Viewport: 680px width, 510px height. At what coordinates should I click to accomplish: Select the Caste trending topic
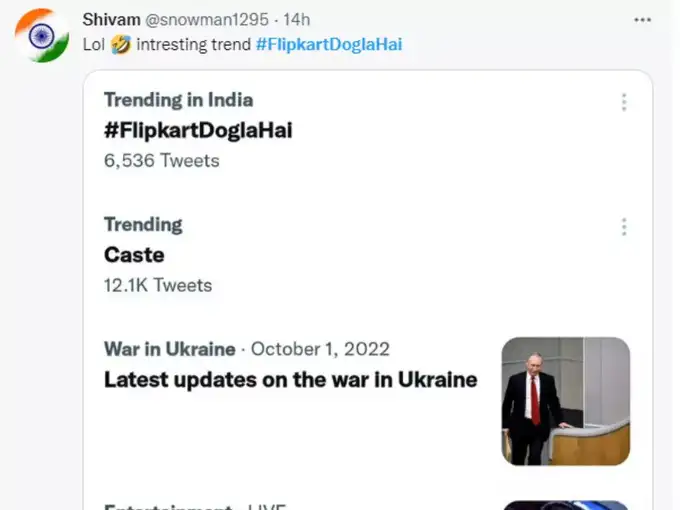pyautogui.click(x=134, y=254)
